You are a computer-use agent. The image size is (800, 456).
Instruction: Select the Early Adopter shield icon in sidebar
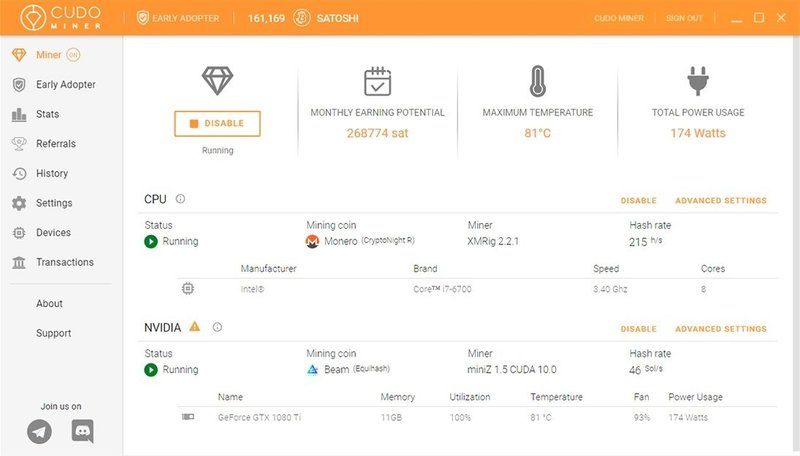19,85
